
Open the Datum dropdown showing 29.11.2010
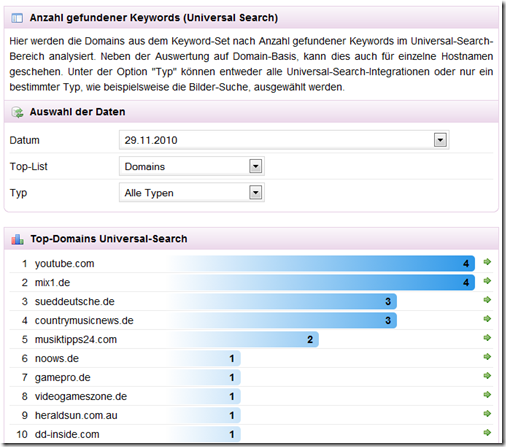coord(284,140)
